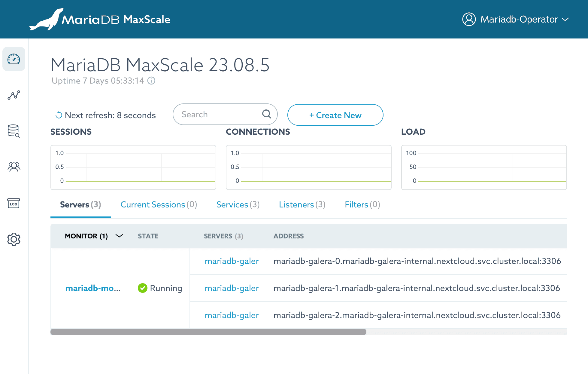Click the refresh countdown icon

[59, 115]
